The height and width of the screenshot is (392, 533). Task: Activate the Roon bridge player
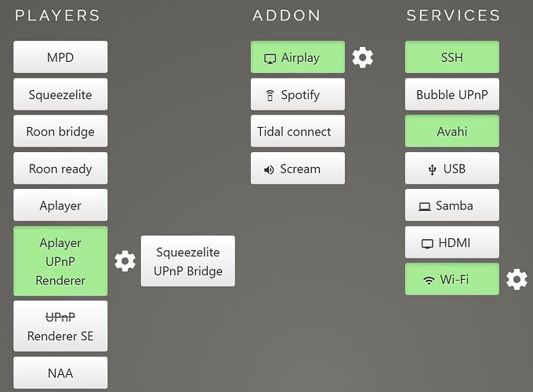click(60, 131)
